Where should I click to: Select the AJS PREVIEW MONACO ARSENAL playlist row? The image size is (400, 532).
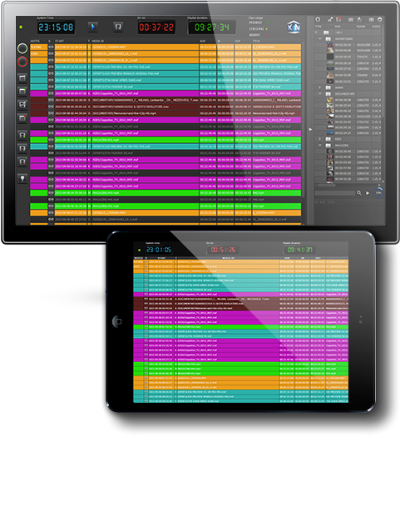165,73
